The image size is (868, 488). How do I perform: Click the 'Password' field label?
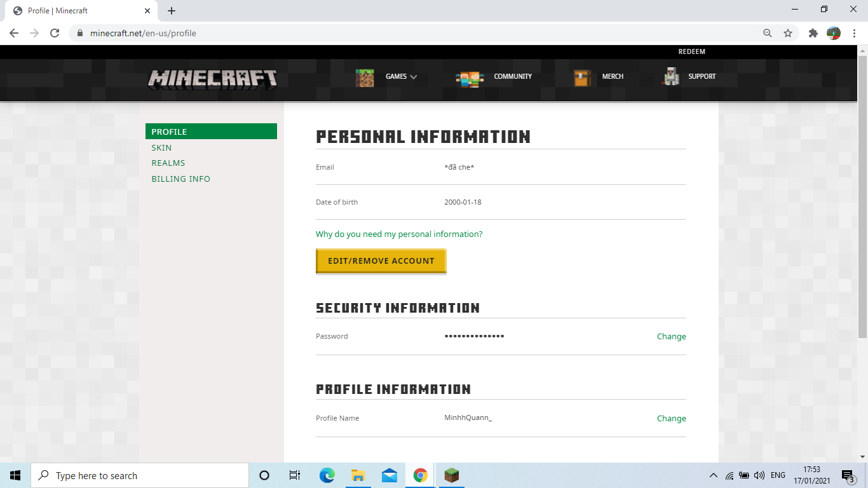[x=332, y=336]
